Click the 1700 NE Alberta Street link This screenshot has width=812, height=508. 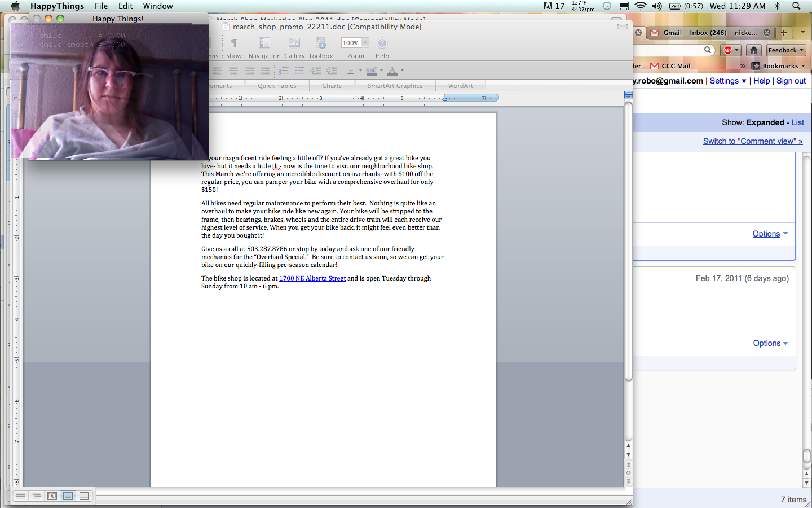pos(312,278)
